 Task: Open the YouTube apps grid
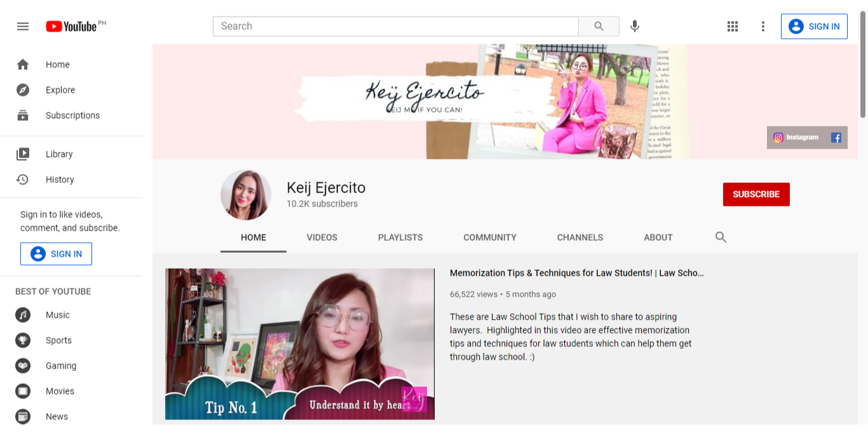click(733, 26)
